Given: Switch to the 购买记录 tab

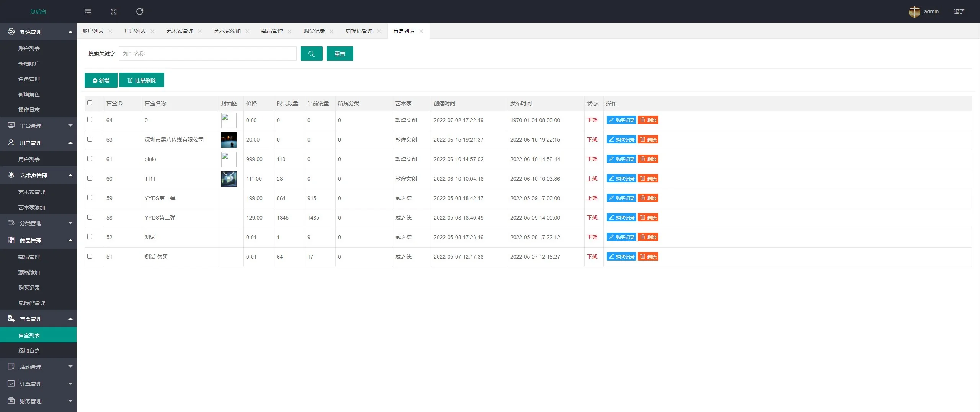Looking at the screenshot, I should click(314, 31).
